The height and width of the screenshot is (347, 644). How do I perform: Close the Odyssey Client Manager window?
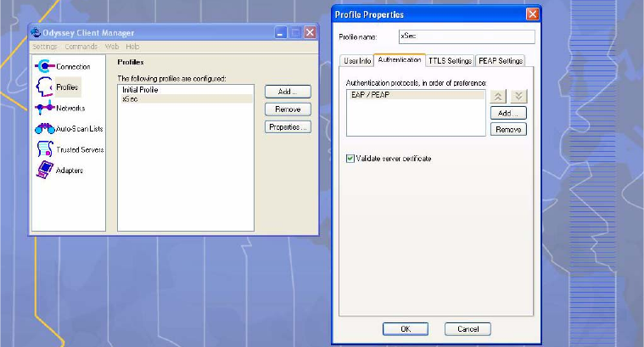coord(310,32)
